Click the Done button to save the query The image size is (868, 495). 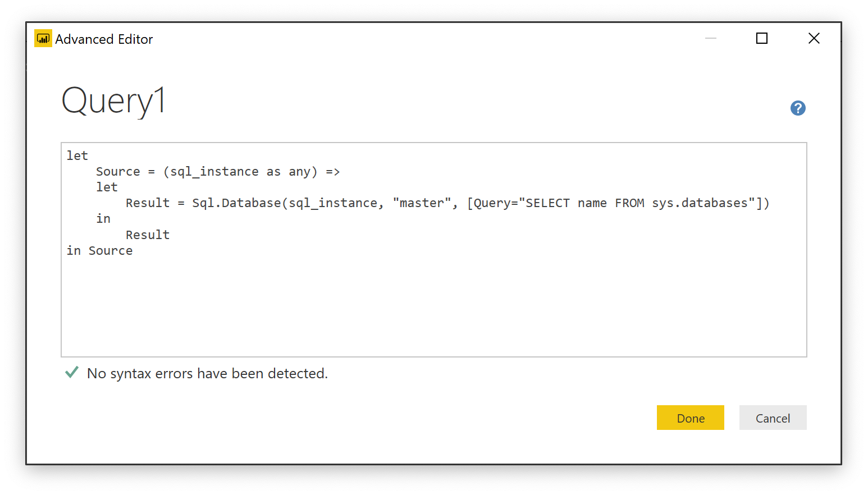click(691, 418)
